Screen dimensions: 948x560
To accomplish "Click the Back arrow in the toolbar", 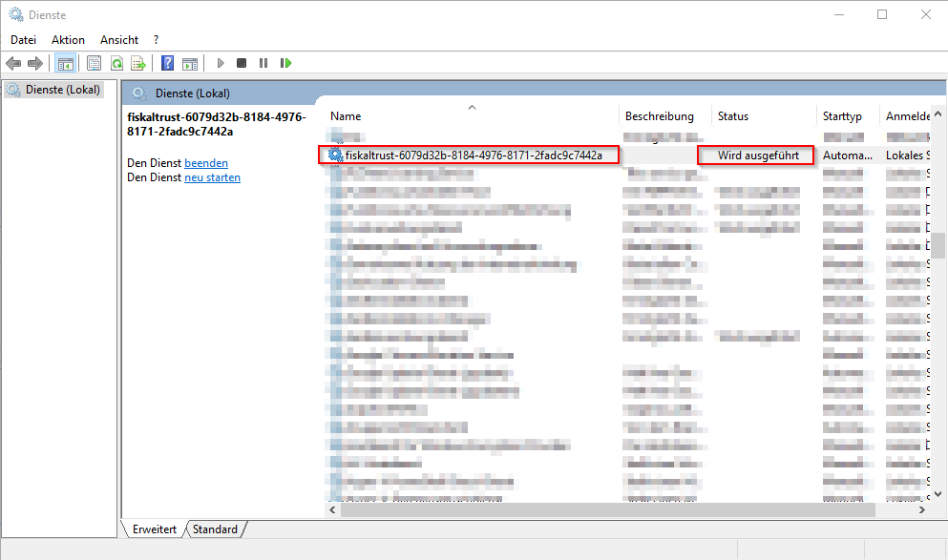I will point(13,63).
